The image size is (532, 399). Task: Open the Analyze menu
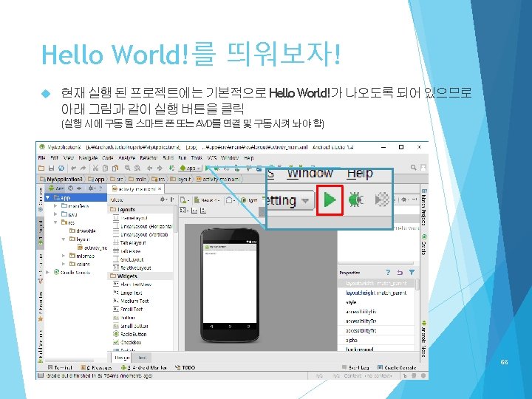[127, 158]
